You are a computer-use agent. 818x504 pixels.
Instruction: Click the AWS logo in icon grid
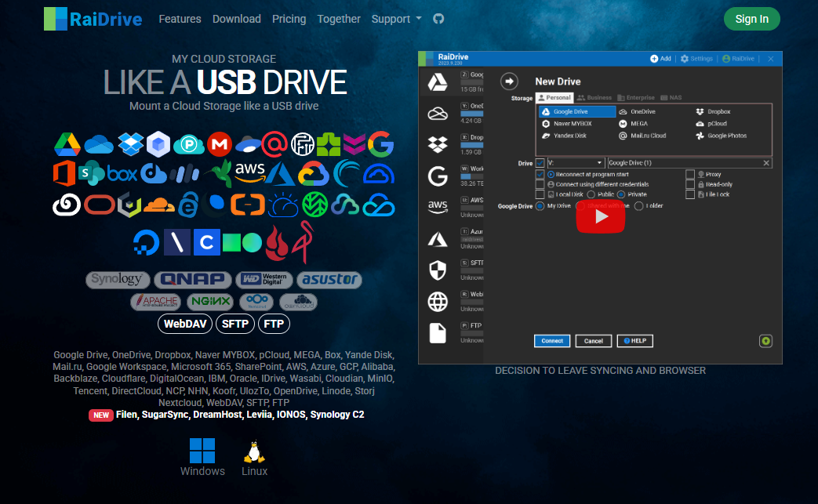pyautogui.click(x=250, y=172)
